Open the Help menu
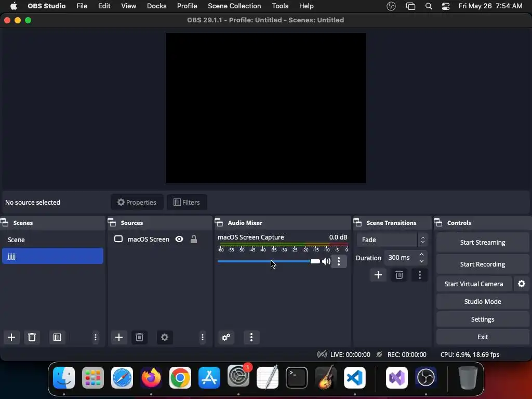532x399 pixels. (x=307, y=6)
